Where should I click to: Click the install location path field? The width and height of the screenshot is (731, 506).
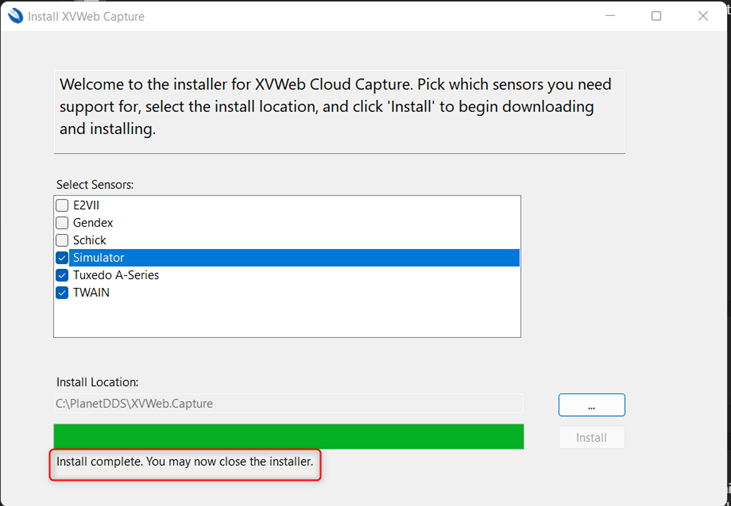pyautogui.click(x=288, y=404)
